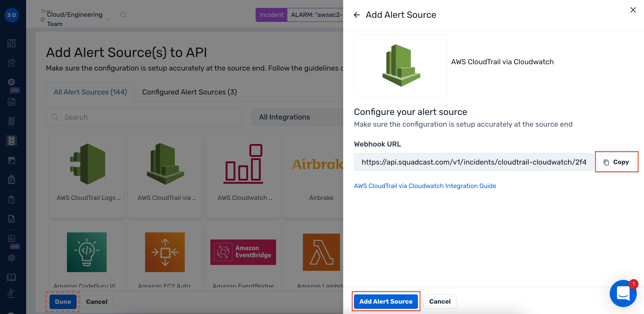
Task: Switch to All Alert Sources (144) tab
Action: click(x=90, y=92)
